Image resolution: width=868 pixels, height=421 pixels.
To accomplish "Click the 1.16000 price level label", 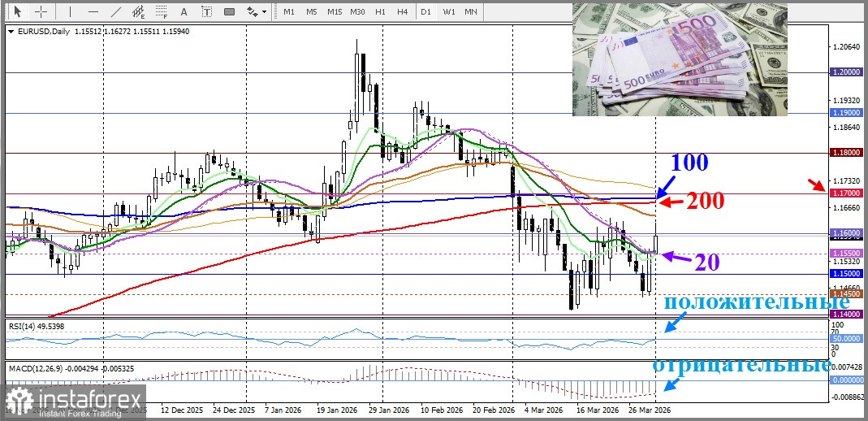I will click(x=846, y=233).
